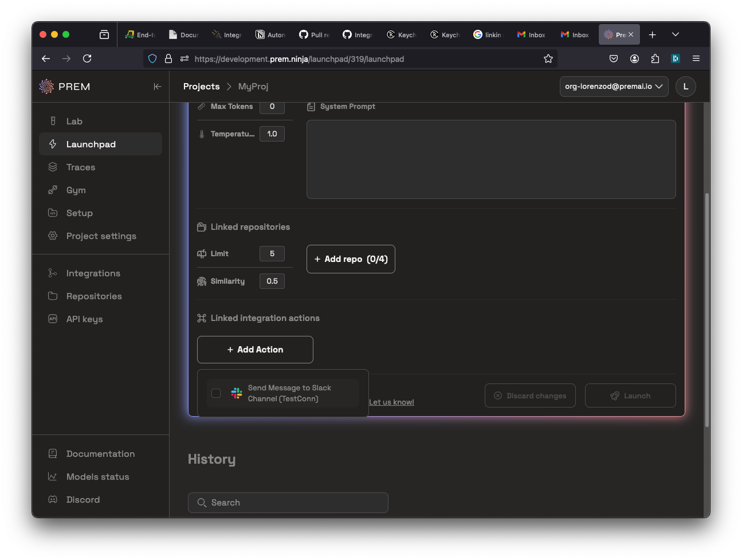Screen dimensions: 742x560
Task: Click the Linked integration actions heading
Action: (x=265, y=318)
